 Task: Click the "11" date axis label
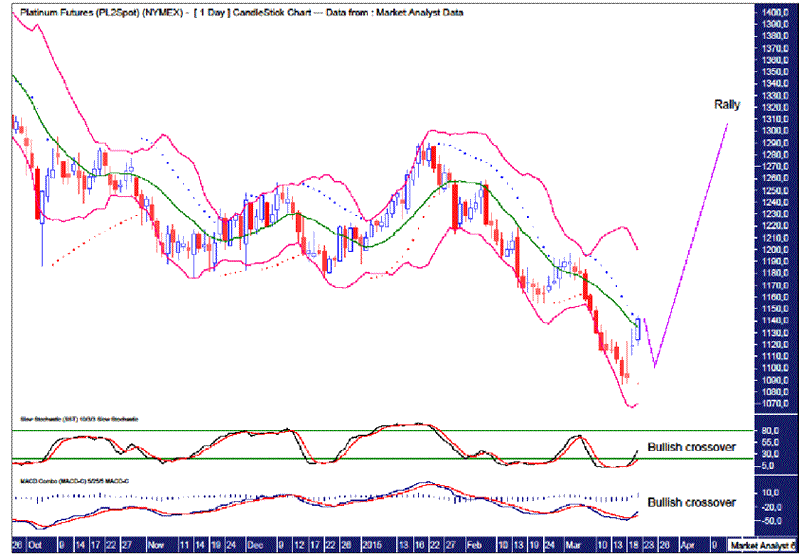tap(185, 545)
